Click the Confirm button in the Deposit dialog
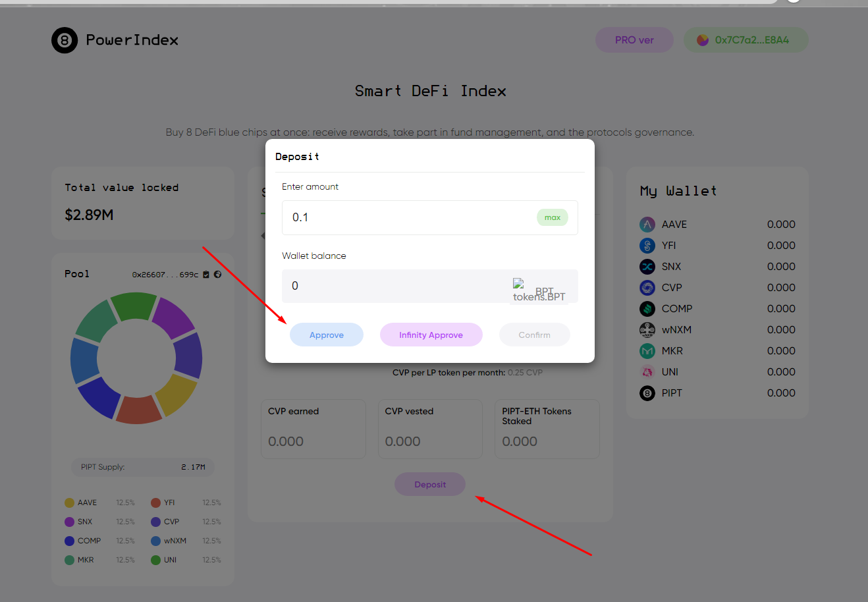The height and width of the screenshot is (602, 868). coord(535,335)
